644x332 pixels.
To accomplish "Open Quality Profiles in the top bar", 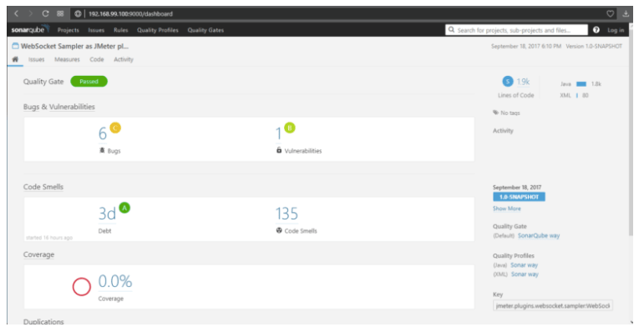I will (158, 30).
